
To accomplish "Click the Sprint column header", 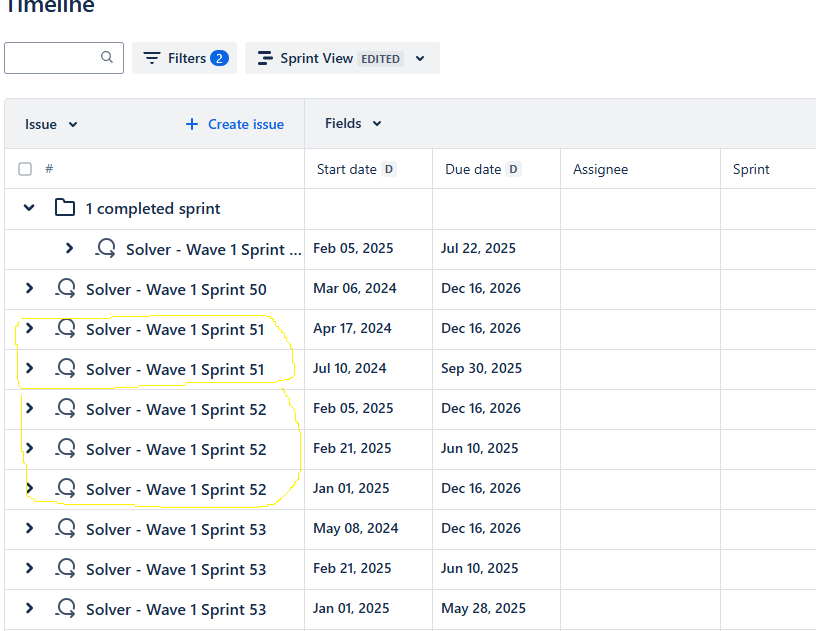I will point(751,168).
